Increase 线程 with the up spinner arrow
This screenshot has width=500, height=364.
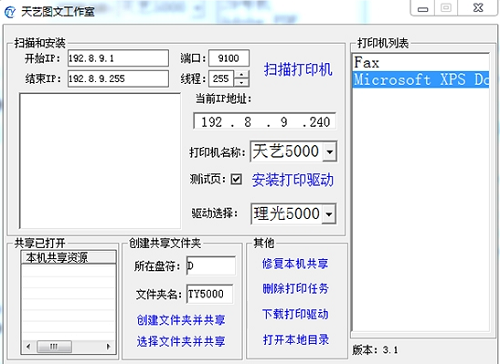(242, 75)
